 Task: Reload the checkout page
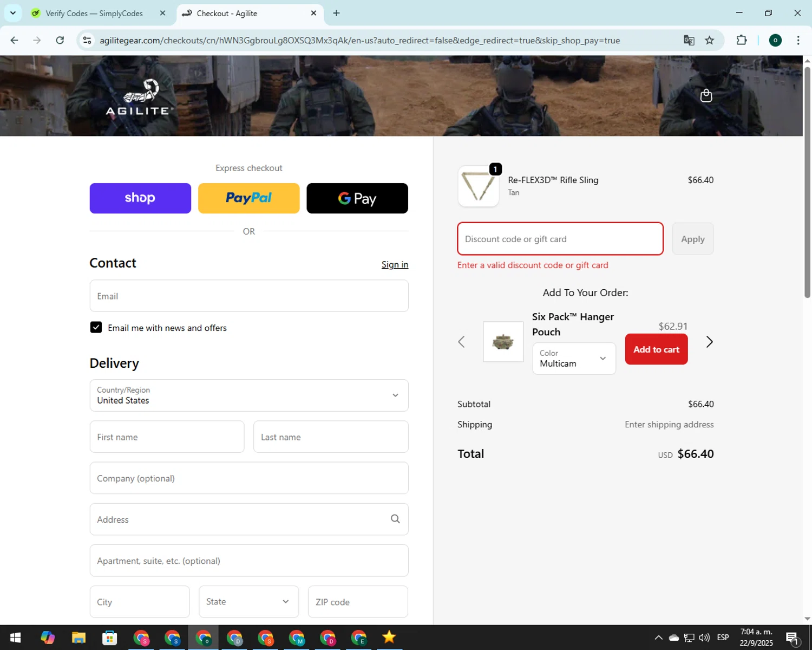(x=60, y=40)
